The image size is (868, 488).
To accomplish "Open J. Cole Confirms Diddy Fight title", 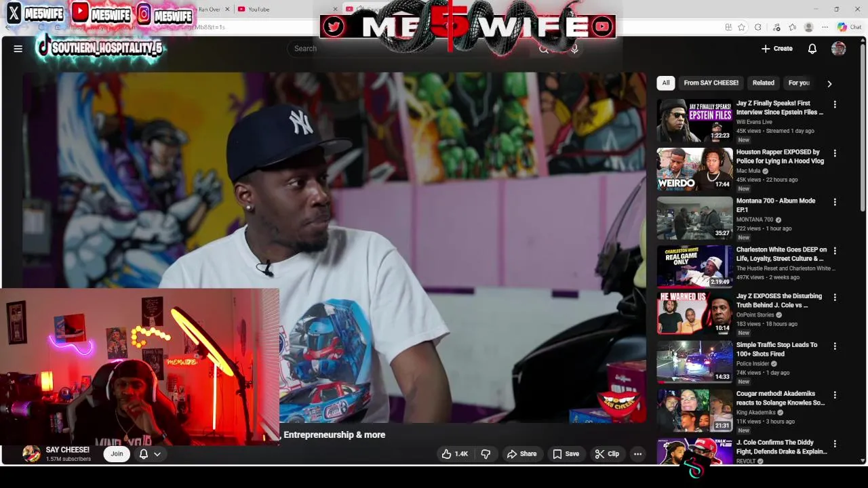I will 782,447.
